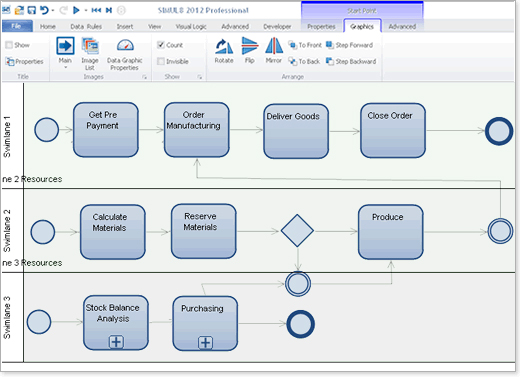Select the Get Pre Payment activity
Image resolution: width=520 pixels, height=378 pixels.
pos(106,130)
